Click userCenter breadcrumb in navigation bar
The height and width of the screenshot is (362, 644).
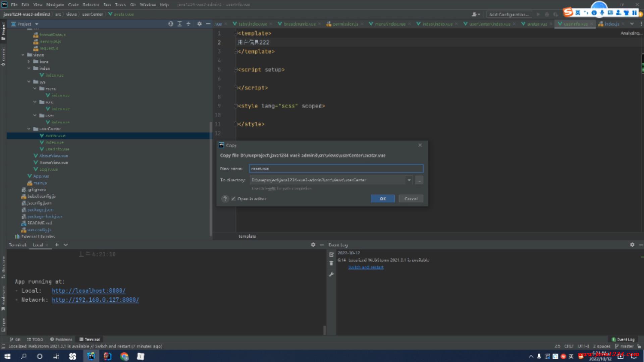93,14
